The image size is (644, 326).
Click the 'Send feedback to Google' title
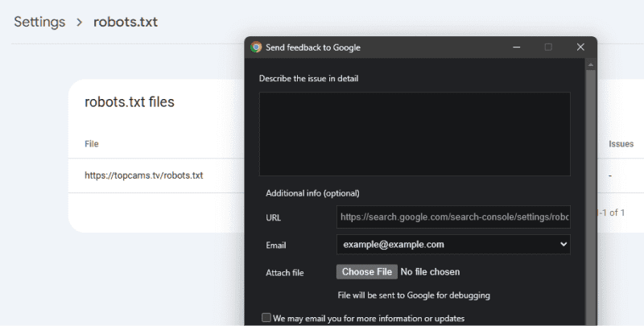pos(313,47)
